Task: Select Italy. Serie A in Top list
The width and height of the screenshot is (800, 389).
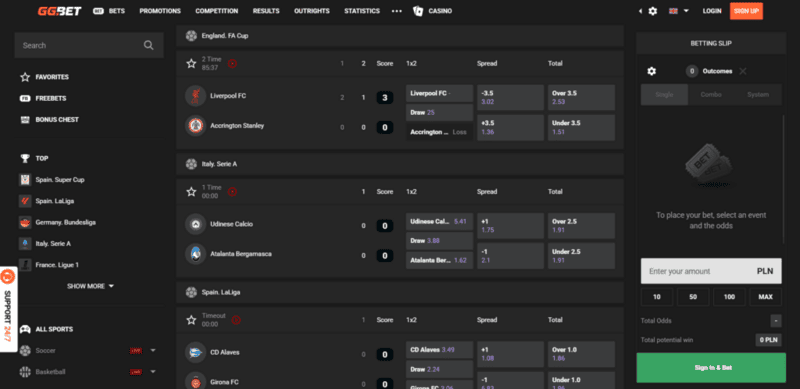Action: [x=53, y=244]
